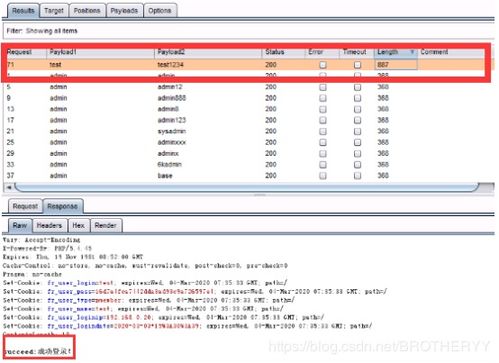
Task: Toggle Error checkbox in request 71 row
Action: pyautogui.click(x=323, y=65)
